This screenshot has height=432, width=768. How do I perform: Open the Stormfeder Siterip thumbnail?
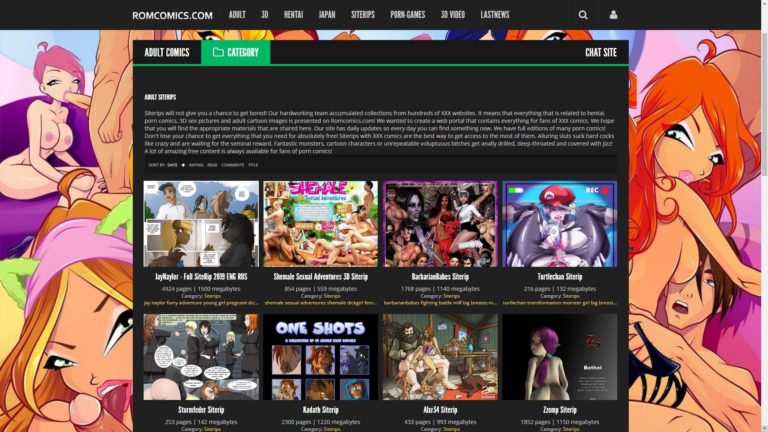(x=201, y=357)
